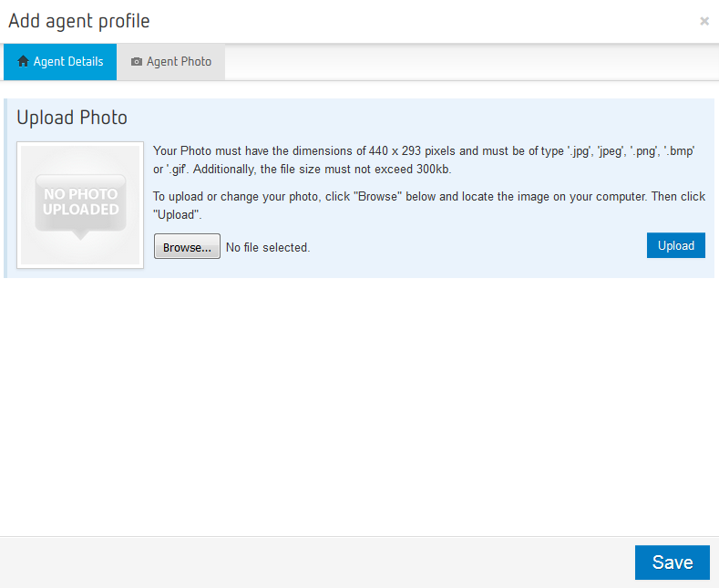Click the blue Upload button
This screenshot has height=588, width=719.
675,245
